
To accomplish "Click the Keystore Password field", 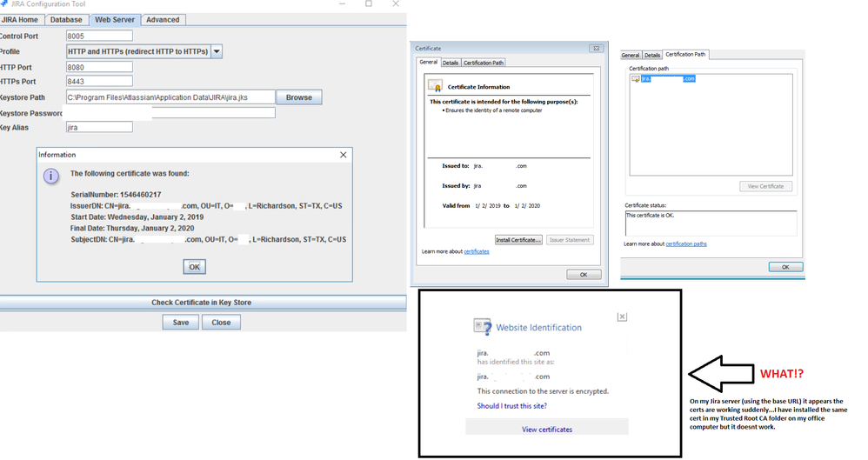I will tap(170, 113).
